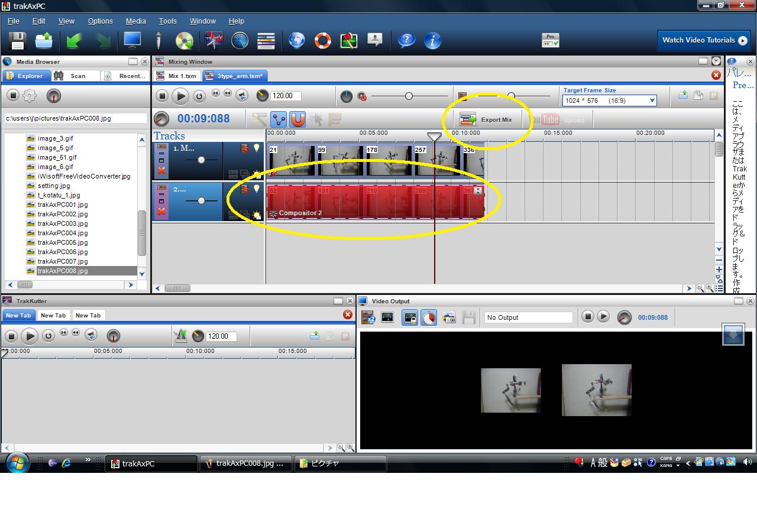757x532 pixels.
Task: Open the TrakKutter scissors waveform icon
Action: (213, 40)
